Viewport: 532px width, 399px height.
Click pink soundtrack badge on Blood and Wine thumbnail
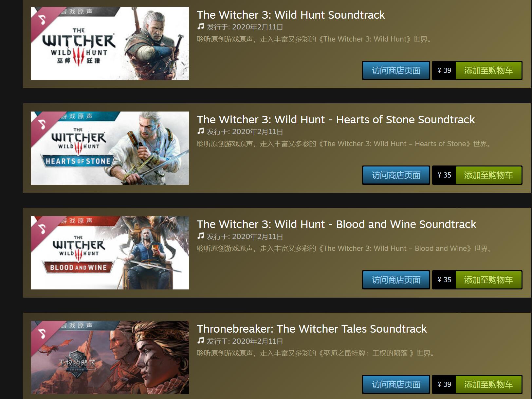pyautogui.click(x=43, y=229)
